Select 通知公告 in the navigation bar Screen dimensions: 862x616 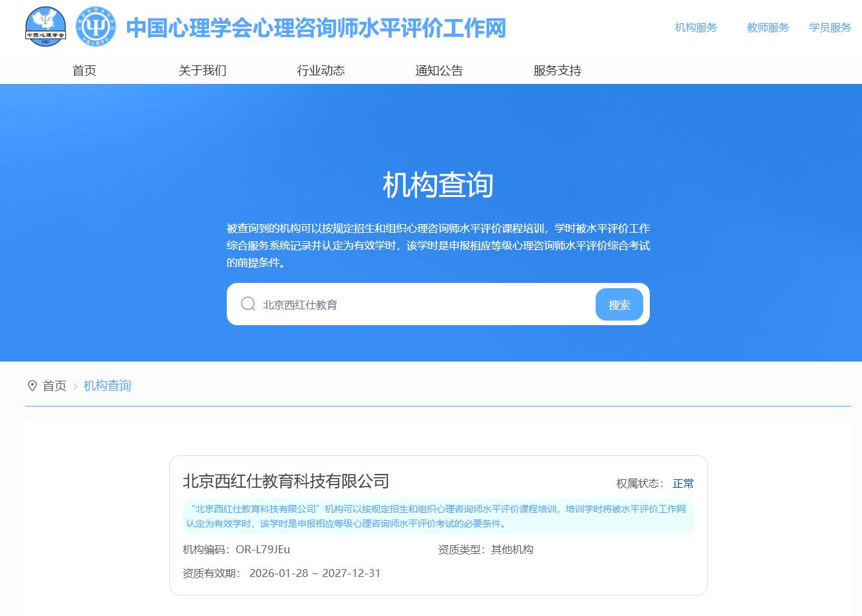click(439, 71)
